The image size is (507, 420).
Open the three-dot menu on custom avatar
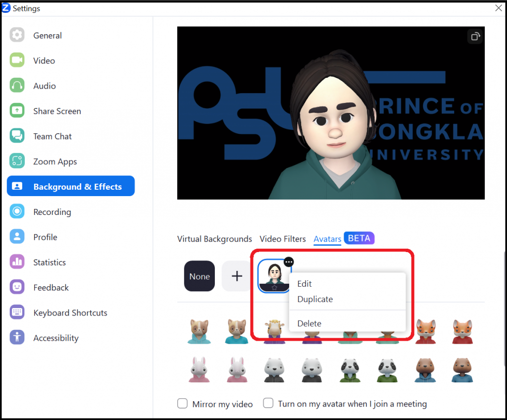point(289,262)
